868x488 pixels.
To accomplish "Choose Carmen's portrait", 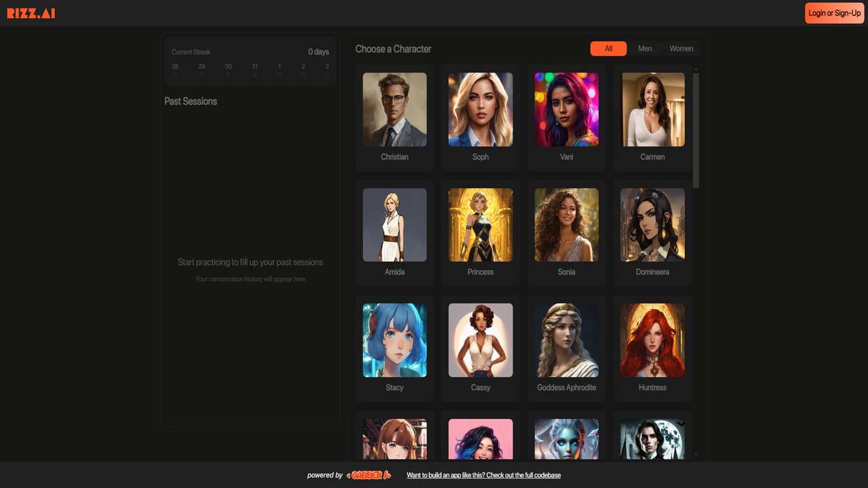I will 652,110.
